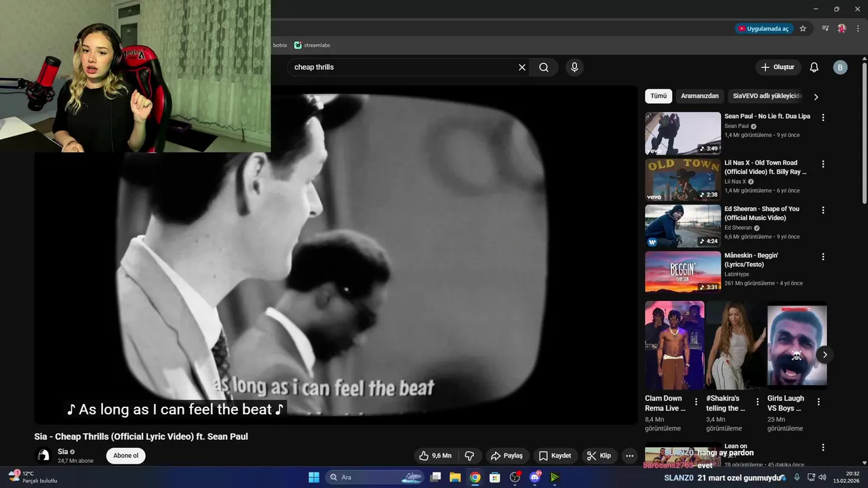Open Chrome three-dot menu
Viewport: 868px width, 488px height.
click(858, 28)
